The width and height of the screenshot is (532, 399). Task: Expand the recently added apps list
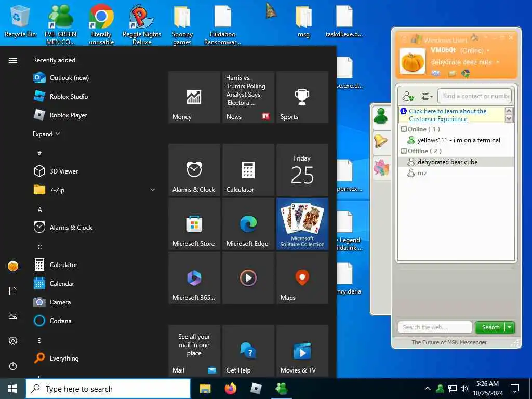click(46, 134)
